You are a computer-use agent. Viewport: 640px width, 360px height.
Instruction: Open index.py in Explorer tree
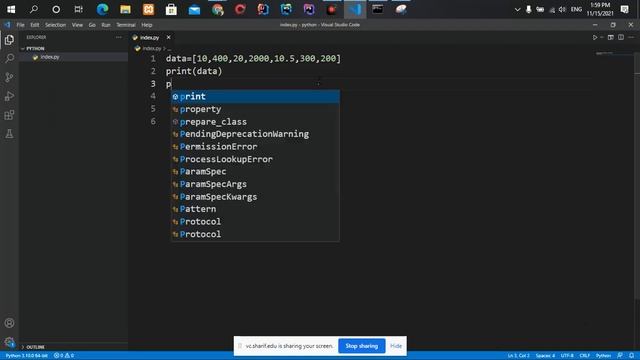click(73, 57)
